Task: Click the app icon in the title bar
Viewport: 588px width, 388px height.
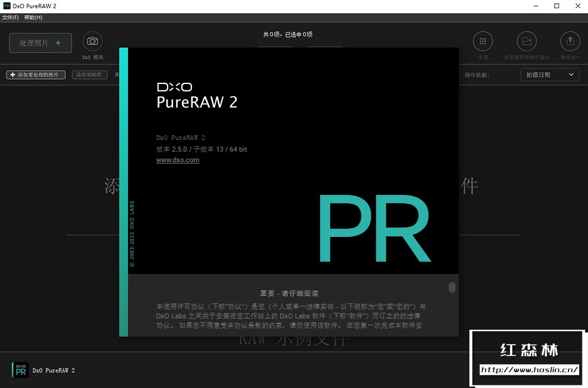Action: click(7, 6)
